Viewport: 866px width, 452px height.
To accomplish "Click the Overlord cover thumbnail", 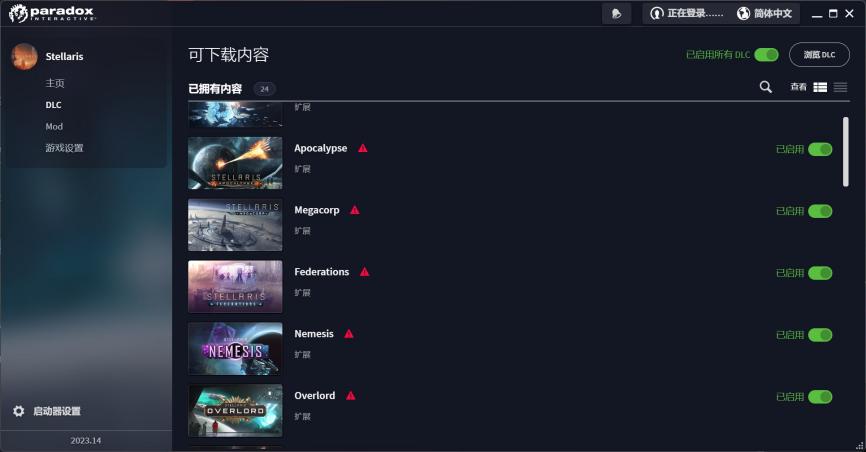I will 235,411.
